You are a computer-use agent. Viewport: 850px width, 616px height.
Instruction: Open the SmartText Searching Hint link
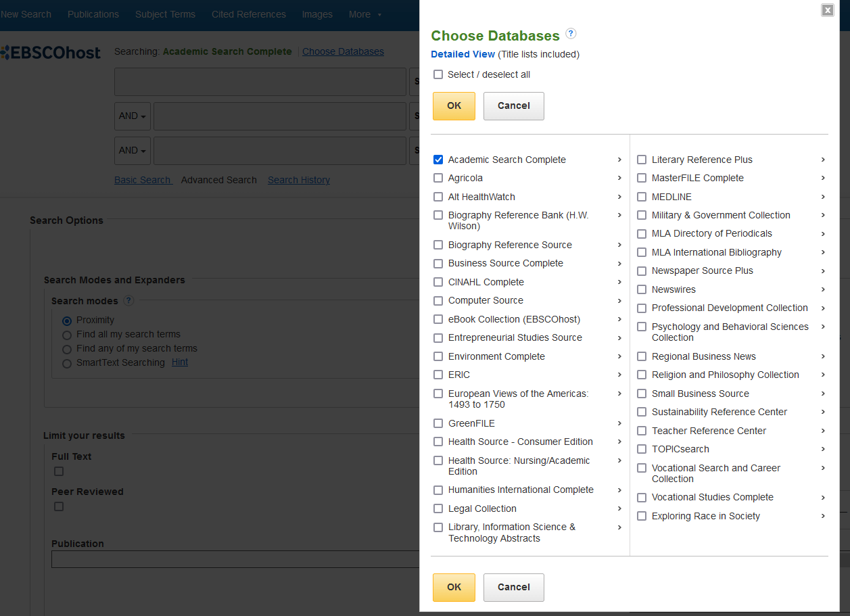click(180, 362)
